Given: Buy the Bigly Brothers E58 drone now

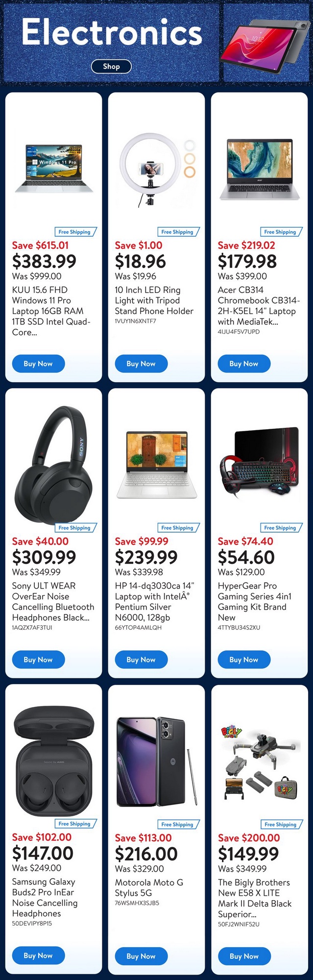Looking at the screenshot, I should coord(244,956).
